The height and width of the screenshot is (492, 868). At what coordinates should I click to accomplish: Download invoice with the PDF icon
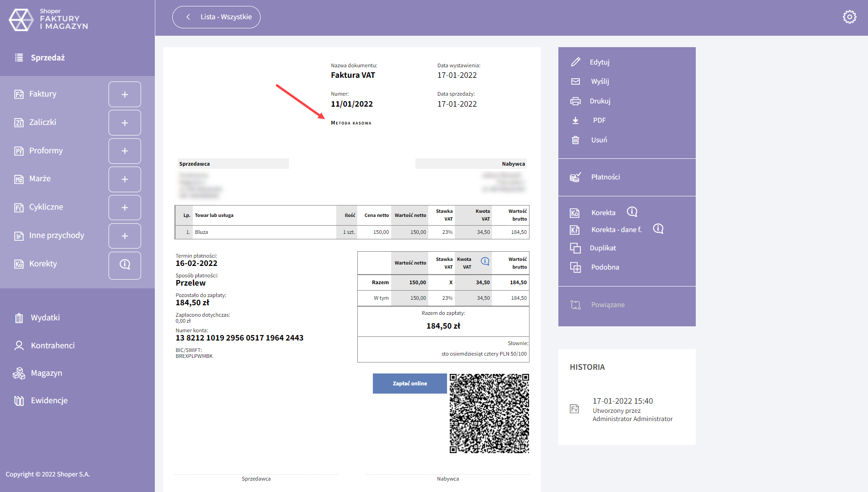pos(575,120)
